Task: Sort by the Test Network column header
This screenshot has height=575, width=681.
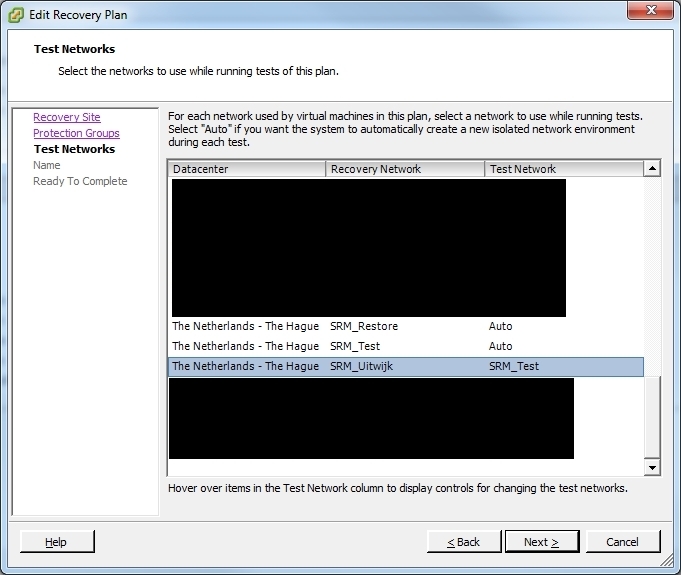Action: (564, 169)
